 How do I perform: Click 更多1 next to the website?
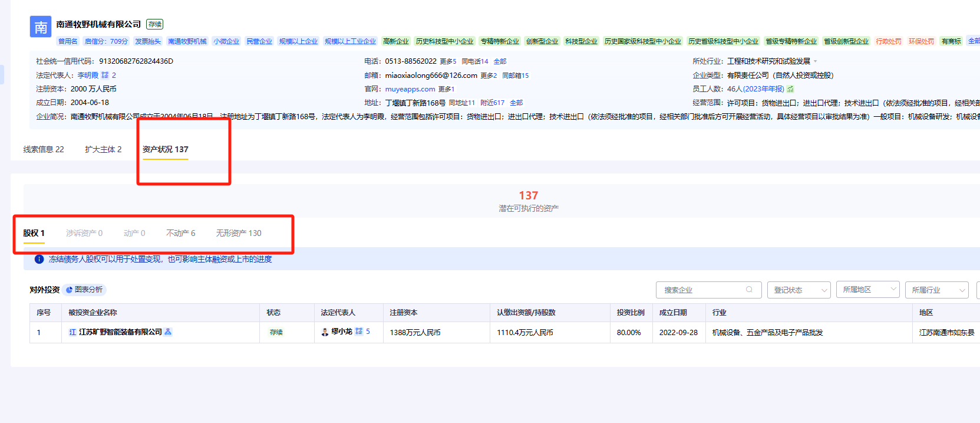pos(447,89)
